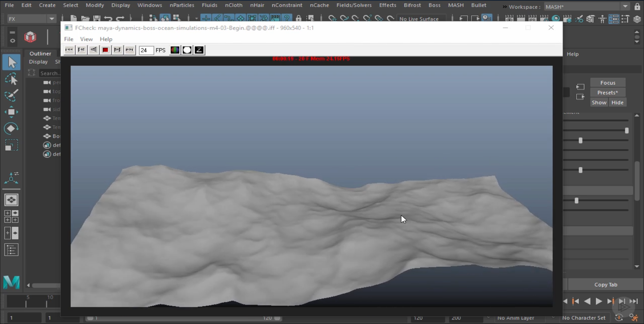Screen dimensions: 644x324
Task: Open the nParticles menu
Action: (182, 5)
